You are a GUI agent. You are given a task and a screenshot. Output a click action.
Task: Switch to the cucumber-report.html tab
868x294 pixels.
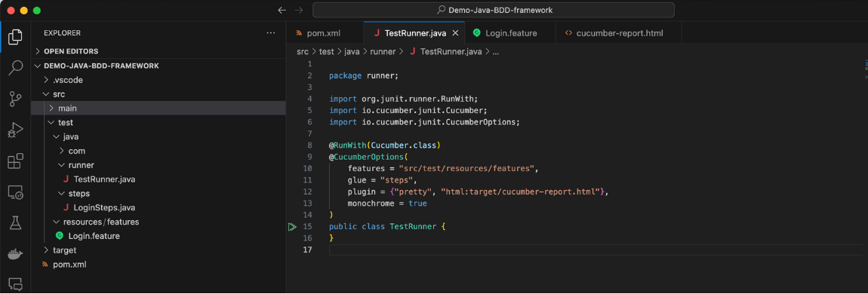[x=619, y=33]
